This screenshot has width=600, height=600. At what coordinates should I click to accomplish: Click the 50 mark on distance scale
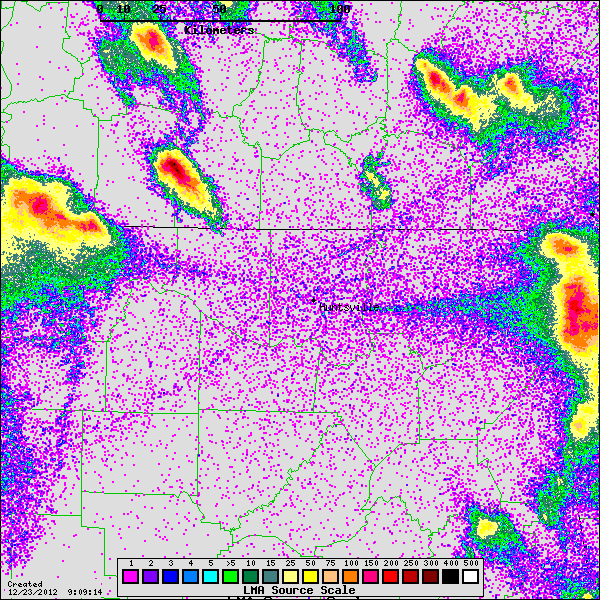[x=219, y=9]
